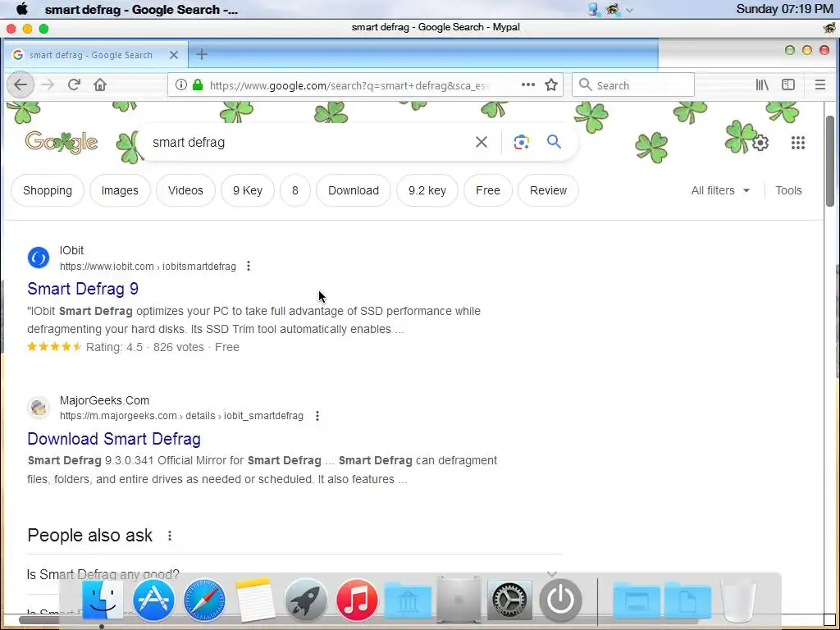The width and height of the screenshot is (840, 630).
Task: Open a new tab with the plus button
Action: (x=202, y=54)
